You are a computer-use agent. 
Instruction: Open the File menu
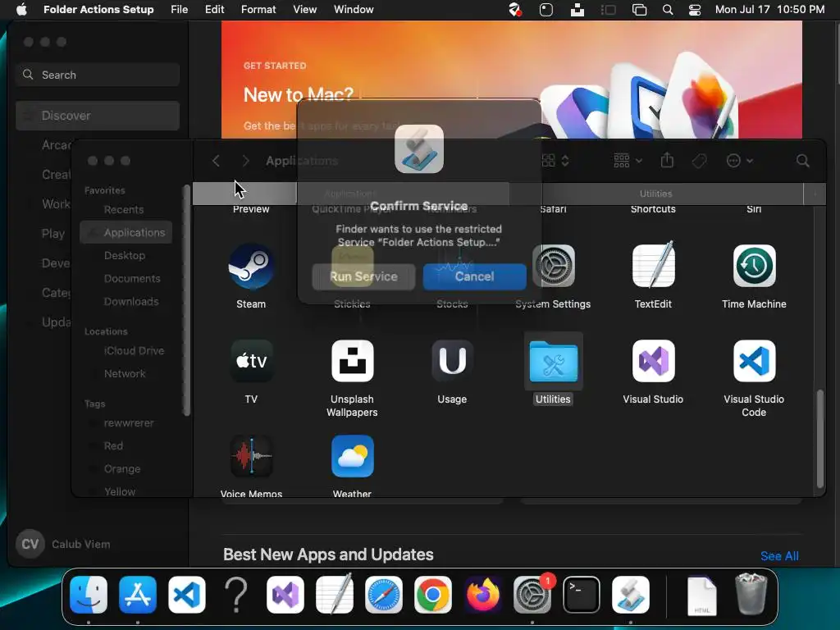coord(179,10)
